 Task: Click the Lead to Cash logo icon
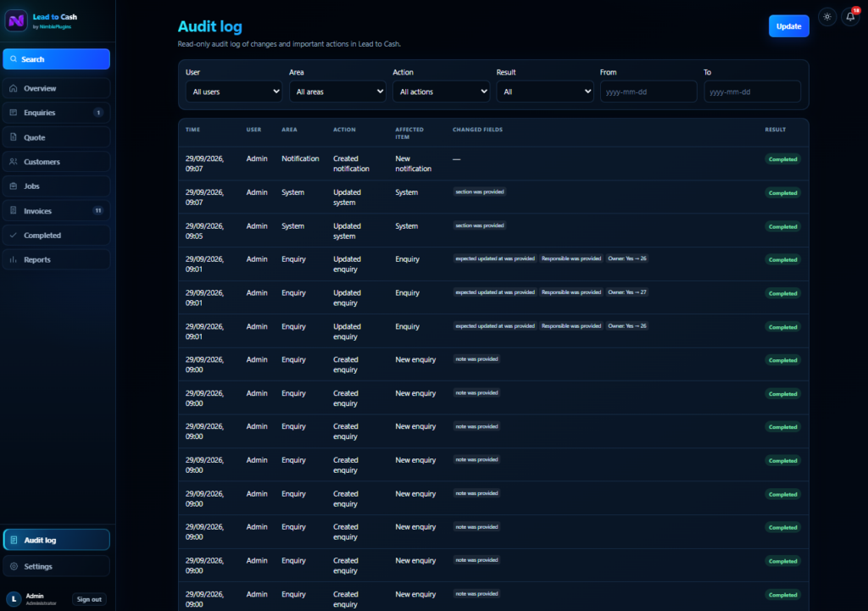tap(16, 21)
